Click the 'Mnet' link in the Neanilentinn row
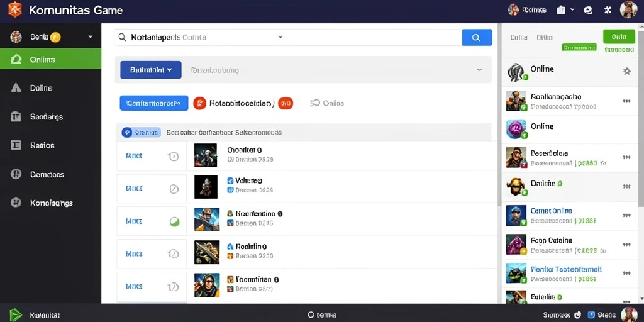This screenshot has height=322, width=644. tap(134, 221)
